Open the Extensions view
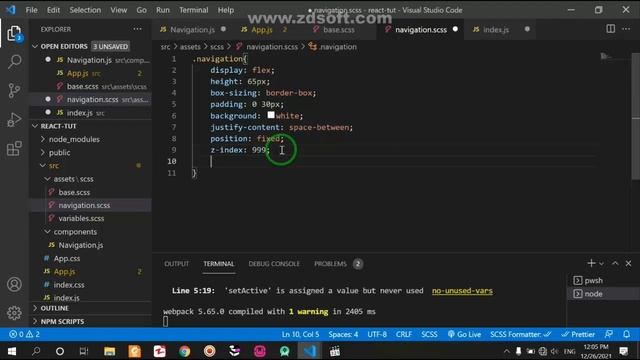 pyautogui.click(x=14, y=148)
